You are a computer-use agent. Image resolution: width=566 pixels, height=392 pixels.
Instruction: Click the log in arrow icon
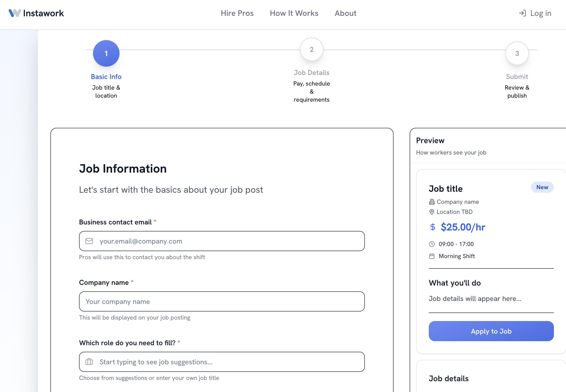click(522, 13)
